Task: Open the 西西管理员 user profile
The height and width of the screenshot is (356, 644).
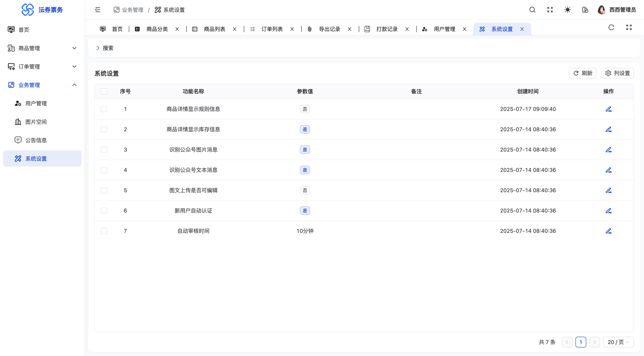Action: pyautogui.click(x=616, y=10)
